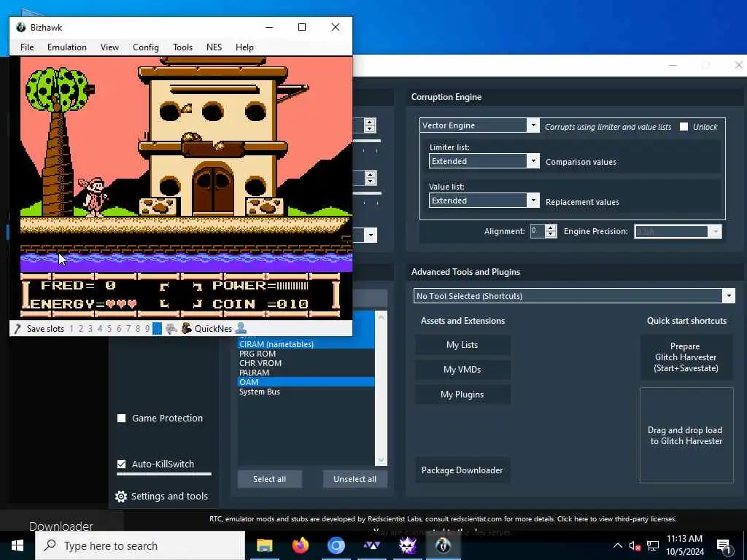Click the gray gamepad icon in Bizhawk status bar
The image size is (747, 560).
171,329
